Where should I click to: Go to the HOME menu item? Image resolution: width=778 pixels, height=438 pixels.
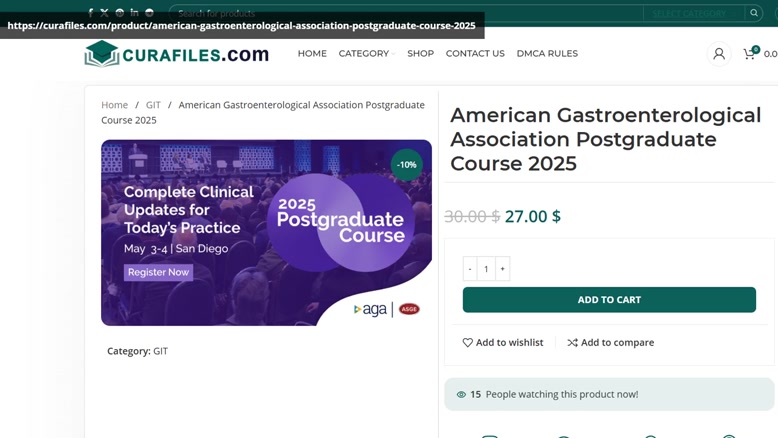312,54
